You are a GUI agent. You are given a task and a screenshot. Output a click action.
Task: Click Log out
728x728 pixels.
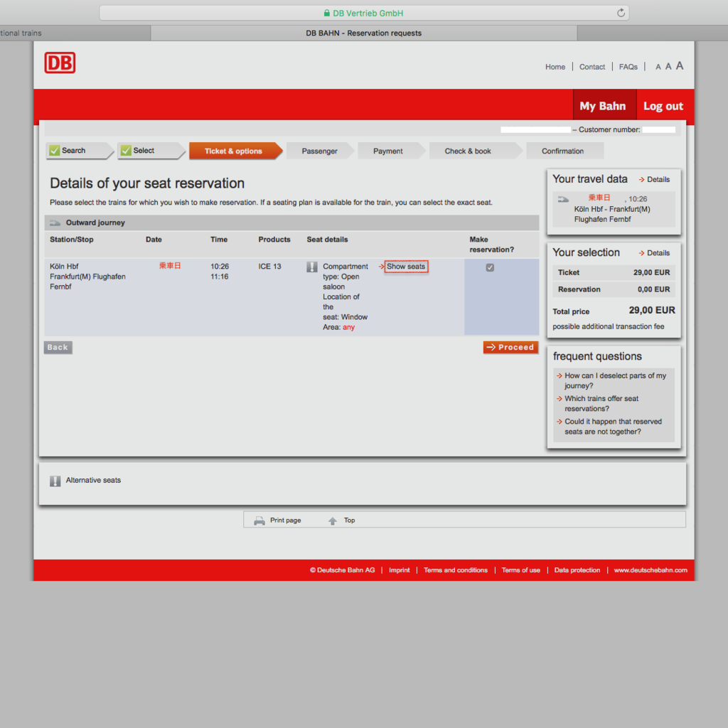tap(663, 107)
